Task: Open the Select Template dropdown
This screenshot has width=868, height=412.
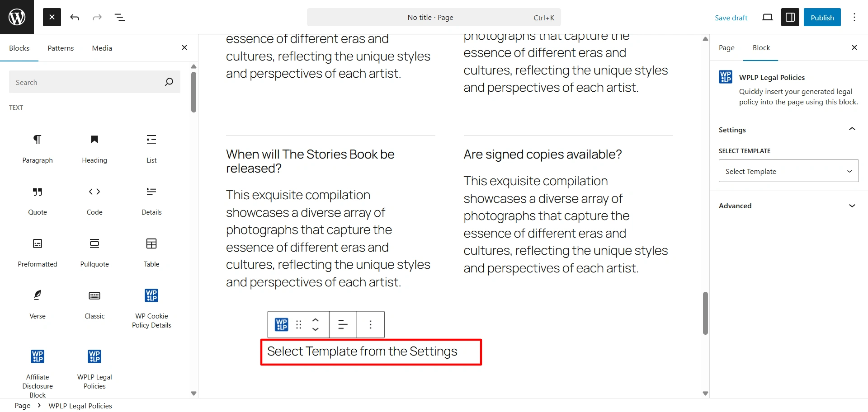Action: pos(788,171)
